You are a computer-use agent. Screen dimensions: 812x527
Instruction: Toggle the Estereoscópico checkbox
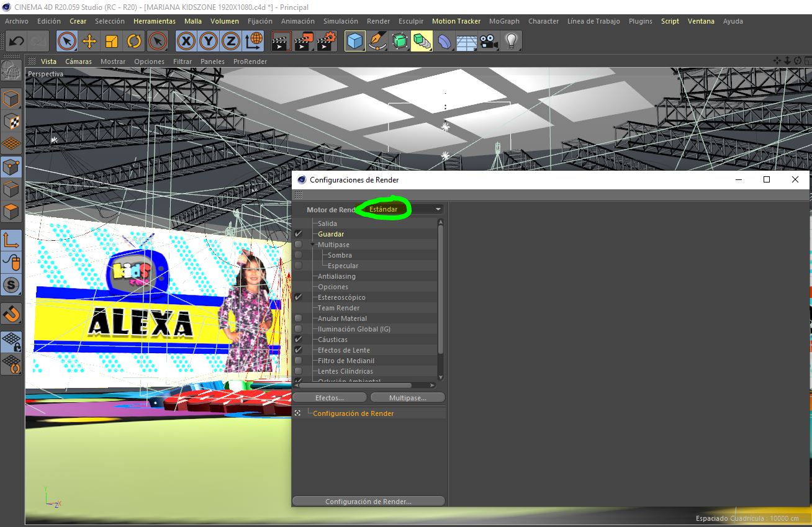click(x=299, y=297)
